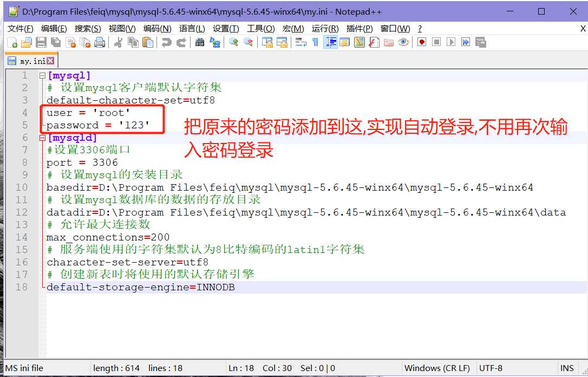Open the 搜索(S) menu
The height and width of the screenshot is (377, 588).
[x=88, y=29]
